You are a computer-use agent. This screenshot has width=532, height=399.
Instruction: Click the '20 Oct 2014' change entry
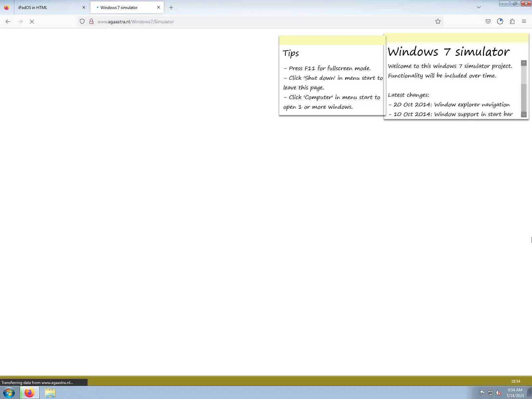point(449,104)
